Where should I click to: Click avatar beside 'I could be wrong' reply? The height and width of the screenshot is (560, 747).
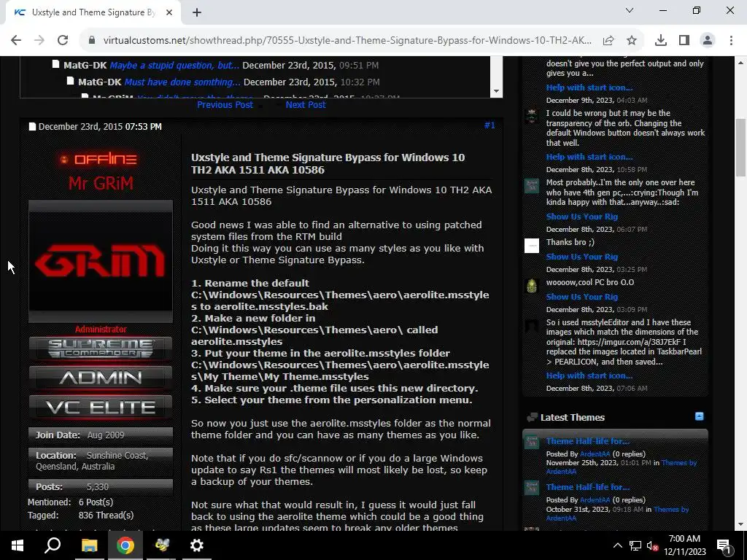[532, 116]
